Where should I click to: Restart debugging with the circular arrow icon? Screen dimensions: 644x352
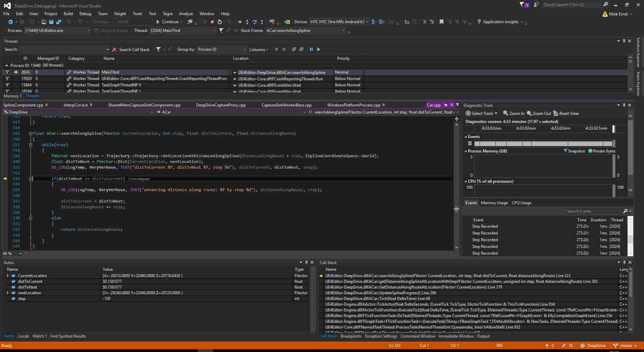pos(220,22)
